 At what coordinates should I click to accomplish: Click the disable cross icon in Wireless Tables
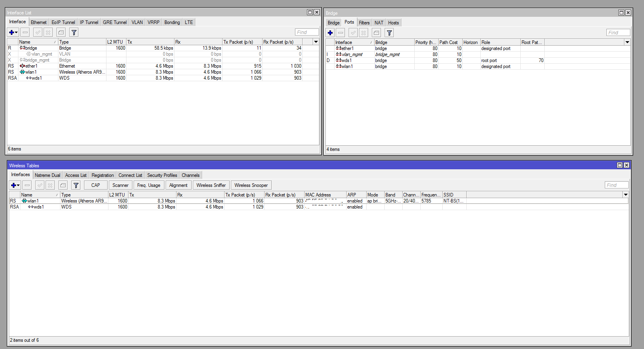pos(50,185)
